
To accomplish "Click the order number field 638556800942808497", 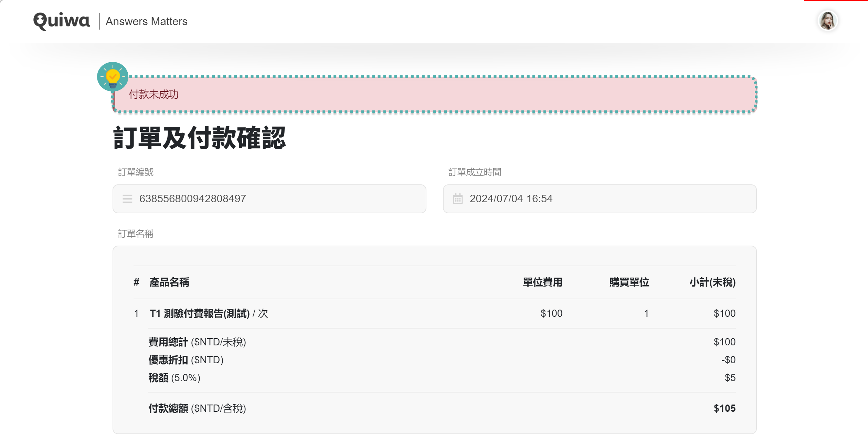I will [269, 199].
